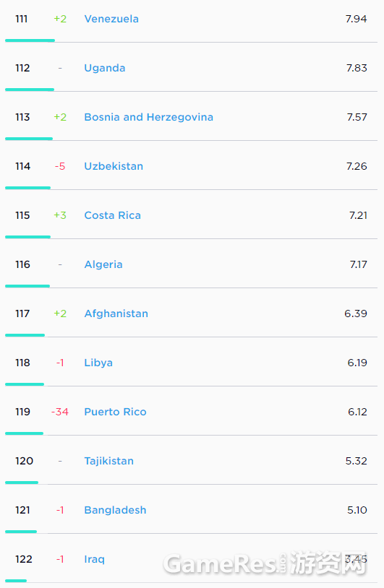384x588 pixels.
Task: Select Bosnia and Herzegovina link
Action: (x=149, y=117)
